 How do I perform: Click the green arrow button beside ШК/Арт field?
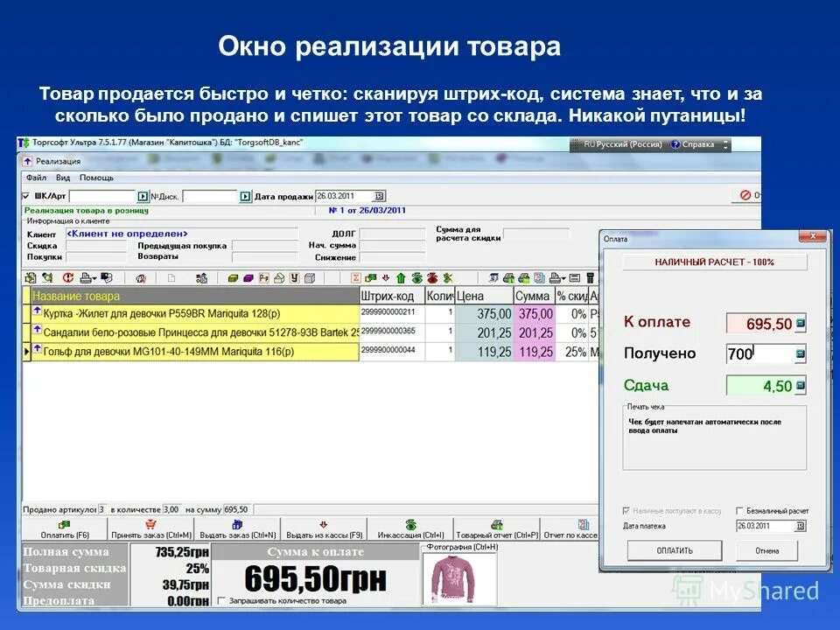(143, 194)
